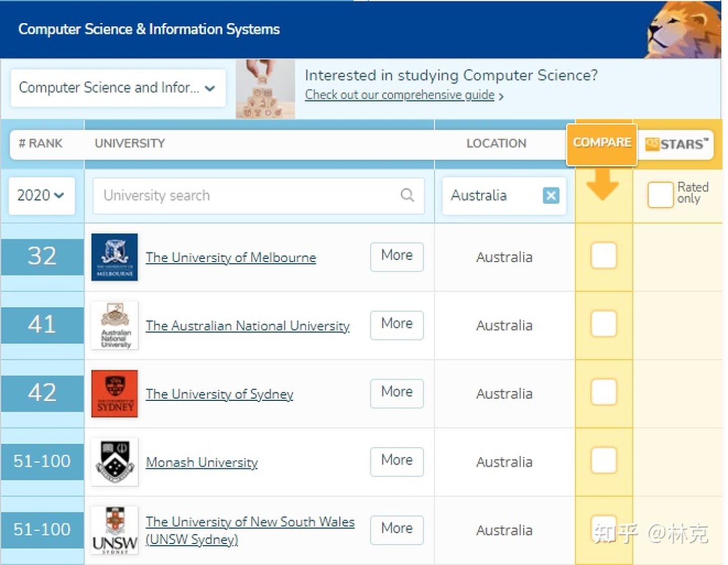Sort by the # RANK column header
Screen dimensions: 728x565
(40, 143)
